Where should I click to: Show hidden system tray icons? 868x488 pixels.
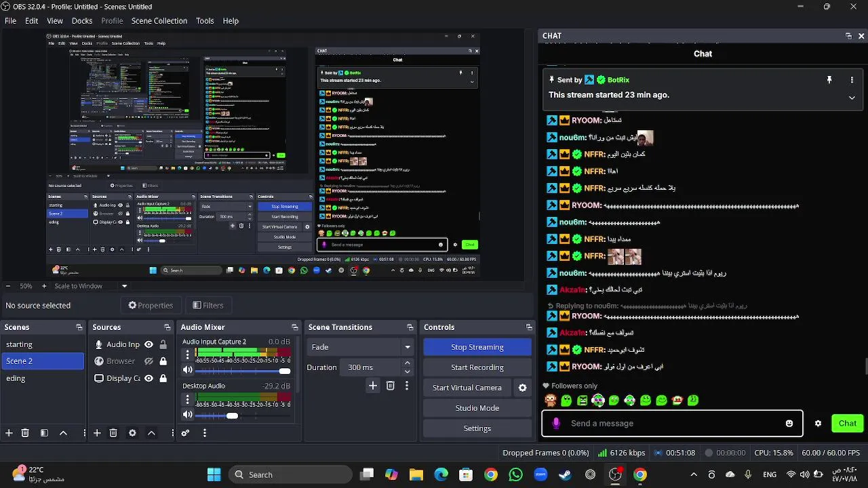coord(693,474)
